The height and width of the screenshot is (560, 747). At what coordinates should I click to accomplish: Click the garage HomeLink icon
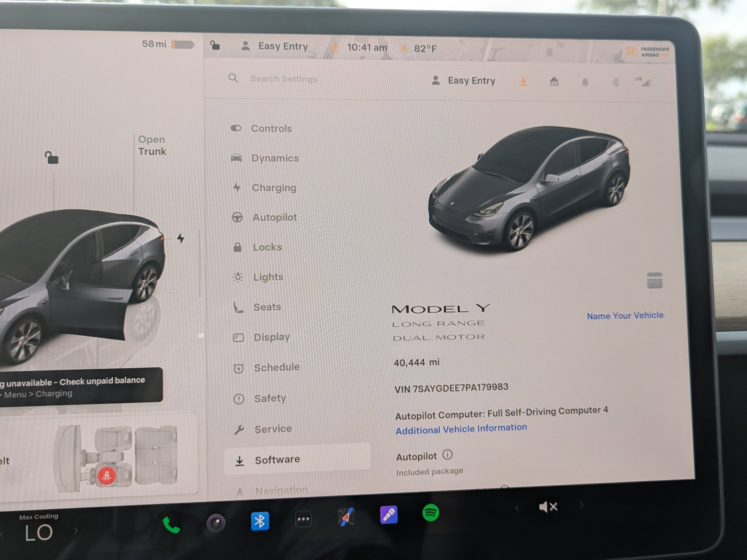click(x=554, y=82)
